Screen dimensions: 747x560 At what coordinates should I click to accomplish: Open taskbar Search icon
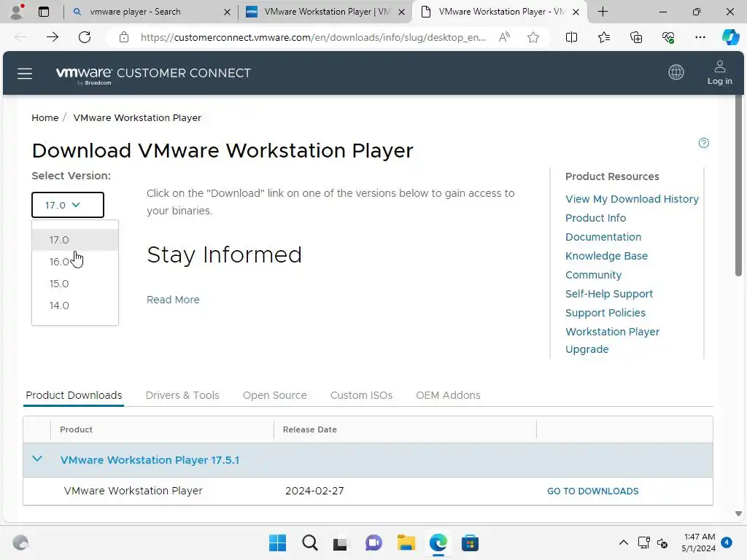(309, 542)
